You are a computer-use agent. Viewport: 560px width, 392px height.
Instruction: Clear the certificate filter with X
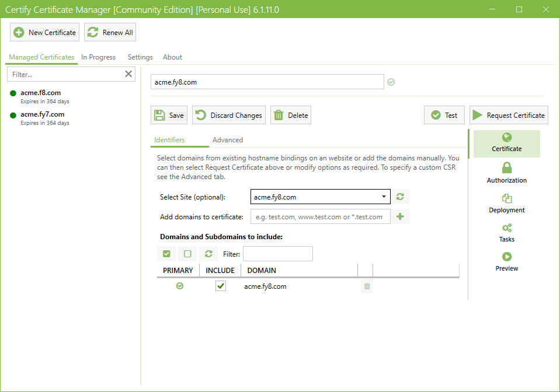[x=128, y=74]
